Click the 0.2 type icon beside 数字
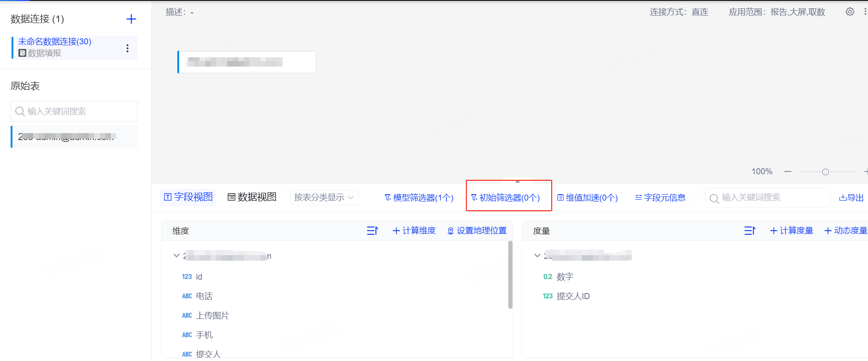This screenshot has width=868, height=361. (x=548, y=277)
